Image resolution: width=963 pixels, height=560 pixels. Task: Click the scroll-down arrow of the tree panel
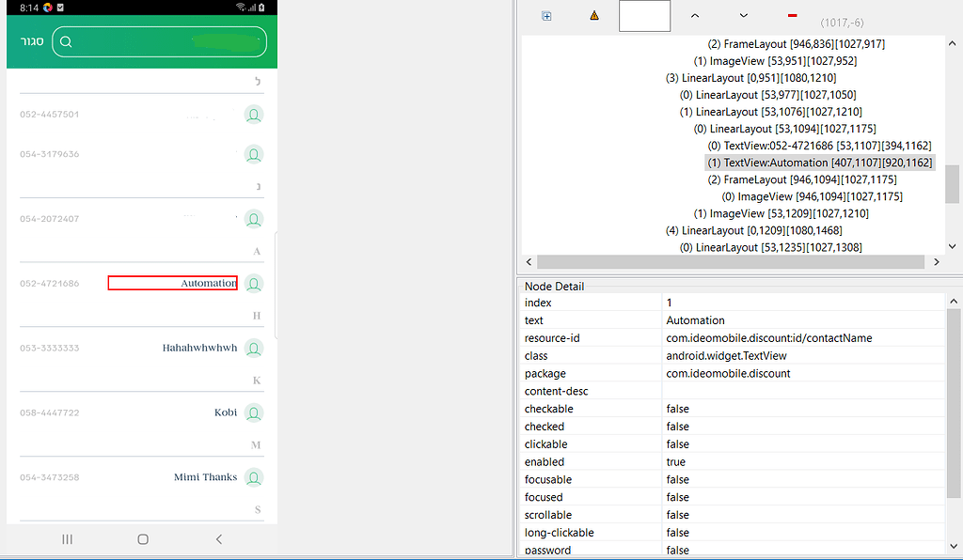coord(952,245)
